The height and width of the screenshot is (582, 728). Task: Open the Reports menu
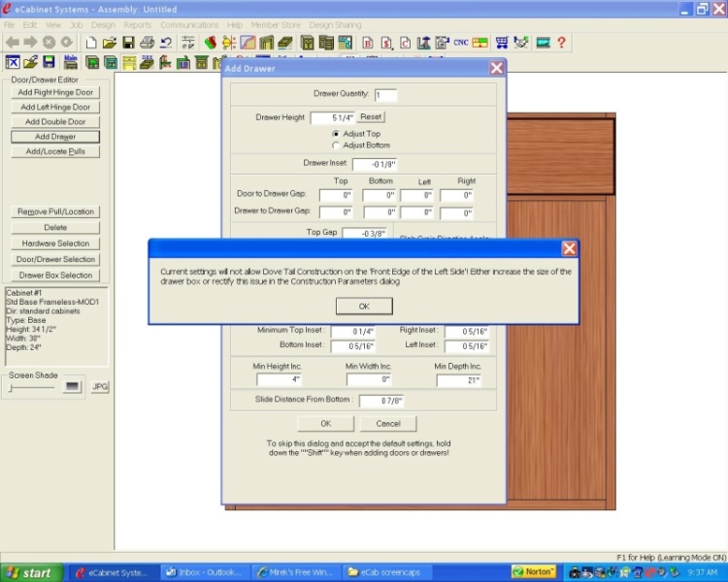point(137,24)
